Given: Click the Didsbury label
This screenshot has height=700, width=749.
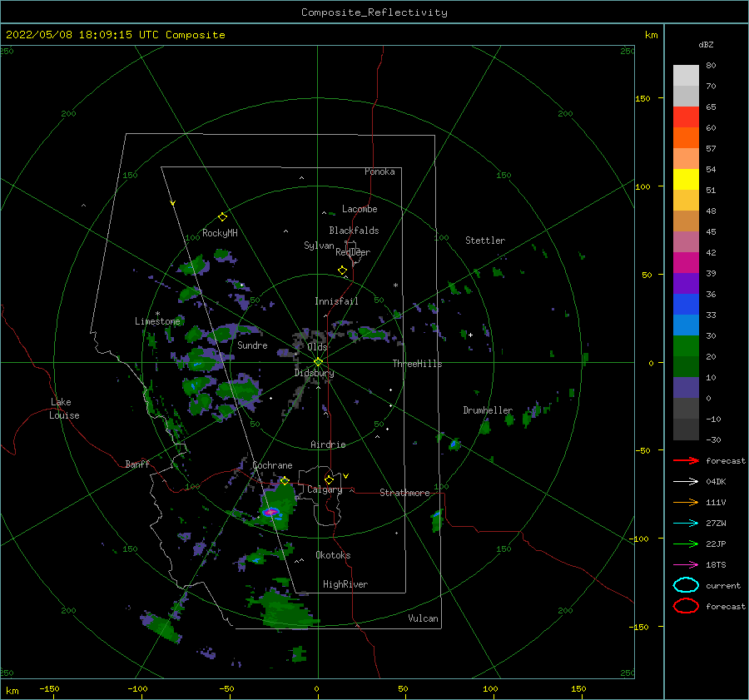Looking at the screenshot, I should (315, 373).
